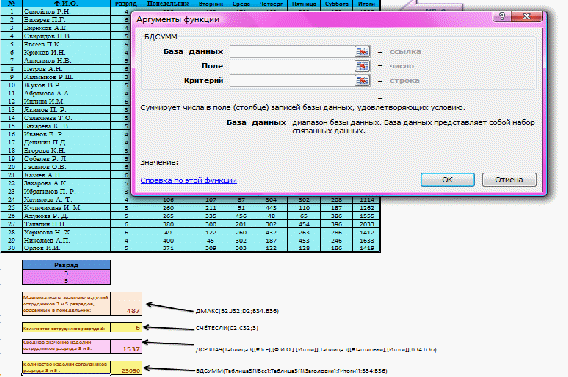Select the СЧЁТЕСЛИ result cell showing 6

point(126,328)
